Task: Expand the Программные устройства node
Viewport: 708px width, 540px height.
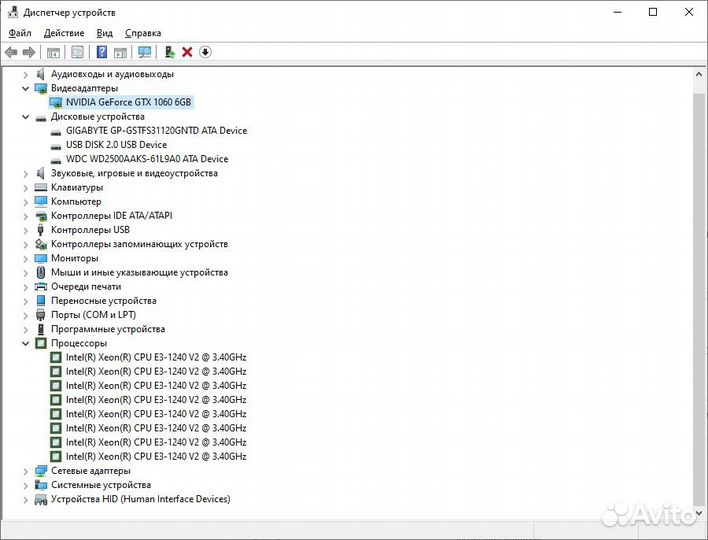Action: tap(26, 330)
